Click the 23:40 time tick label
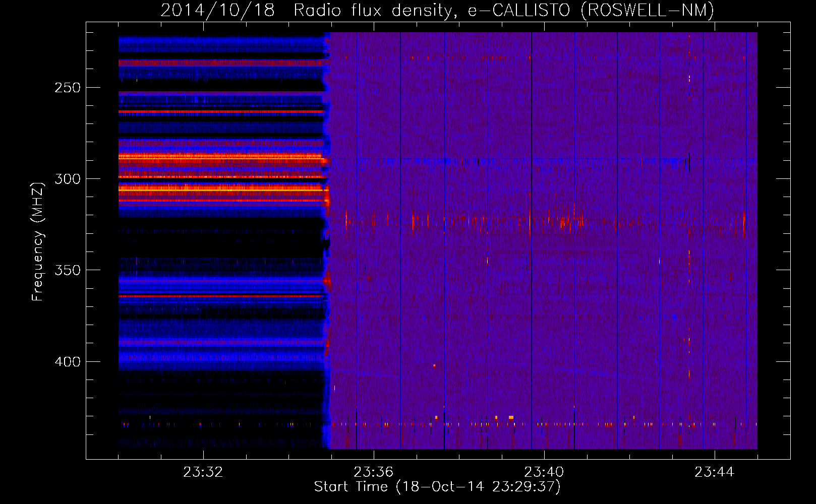The width and height of the screenshot is (816, 504). point(544,472)
